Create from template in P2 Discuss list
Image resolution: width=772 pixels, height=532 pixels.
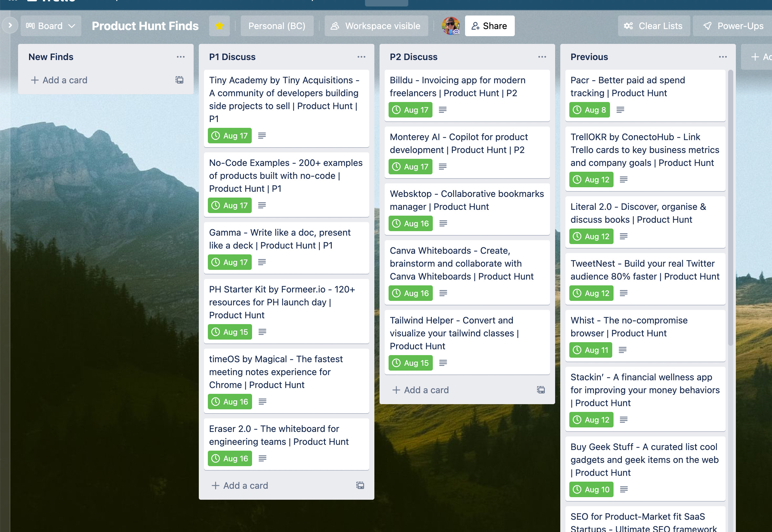[x=541, y=390]
